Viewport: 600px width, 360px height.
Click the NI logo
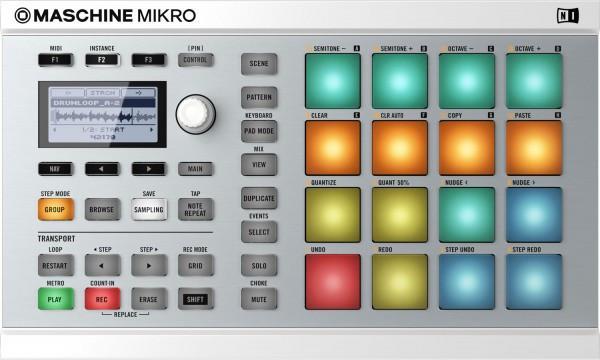pos(568,16)
